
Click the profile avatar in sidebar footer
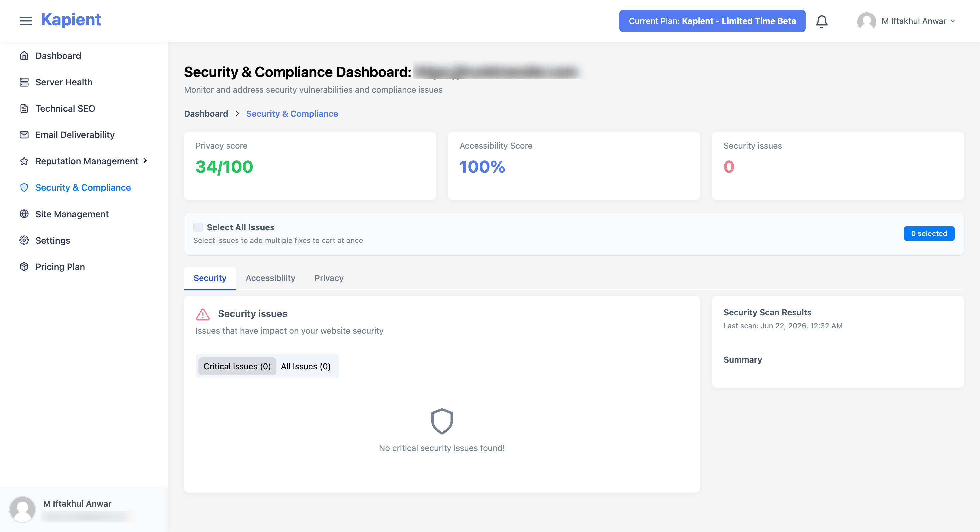[x=22, y=509]
